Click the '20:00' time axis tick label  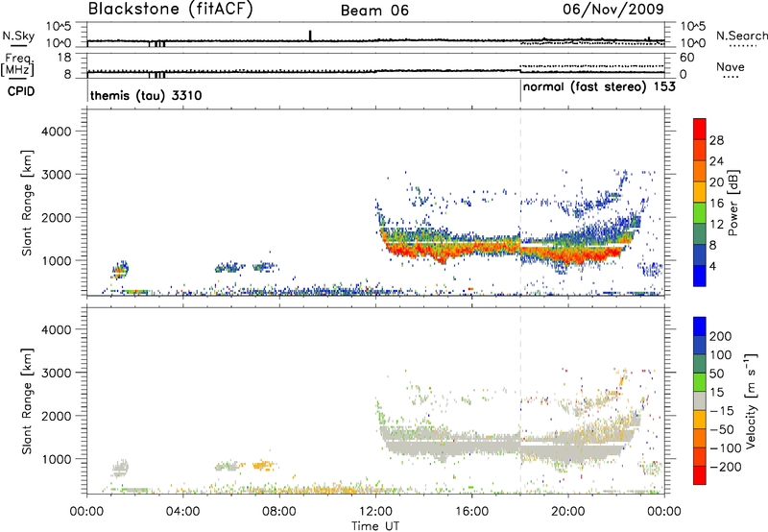point(568,512)
